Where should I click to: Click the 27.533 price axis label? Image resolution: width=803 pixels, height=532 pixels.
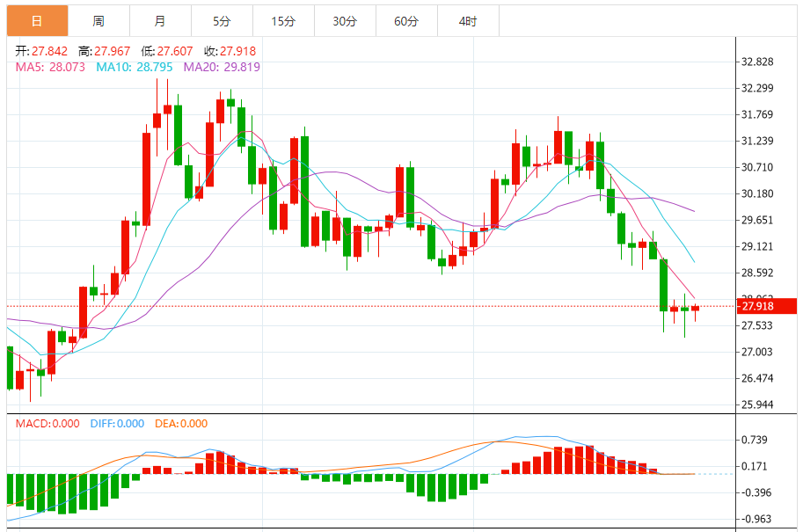(757, 325)
